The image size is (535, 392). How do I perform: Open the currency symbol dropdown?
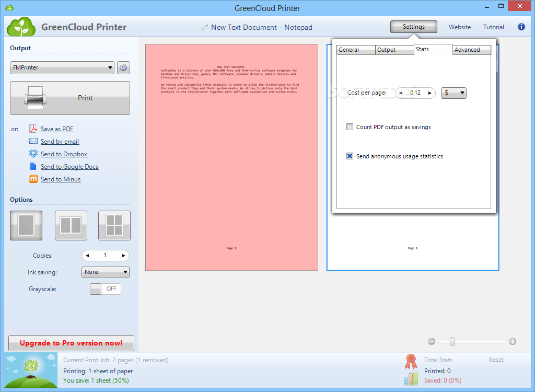click(x=453, y=93)
